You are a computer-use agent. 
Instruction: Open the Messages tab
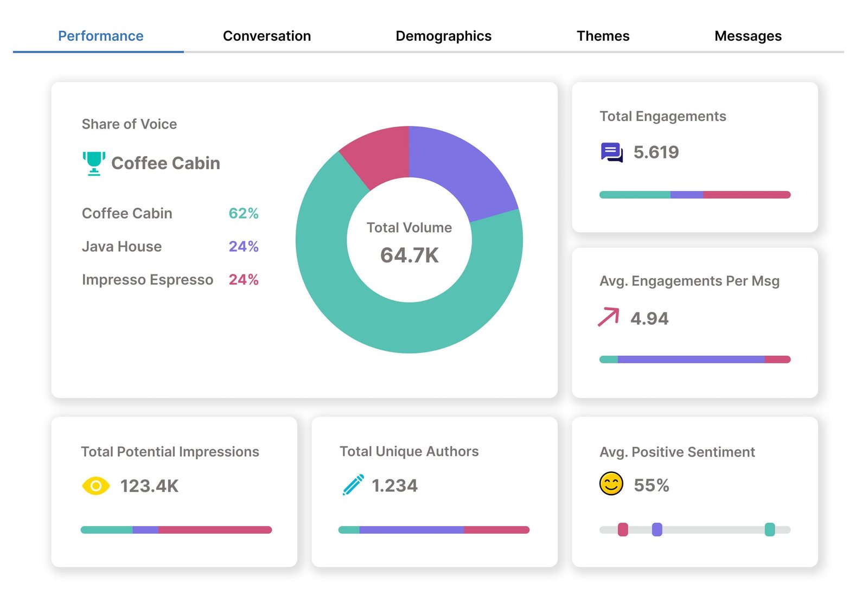748,36
